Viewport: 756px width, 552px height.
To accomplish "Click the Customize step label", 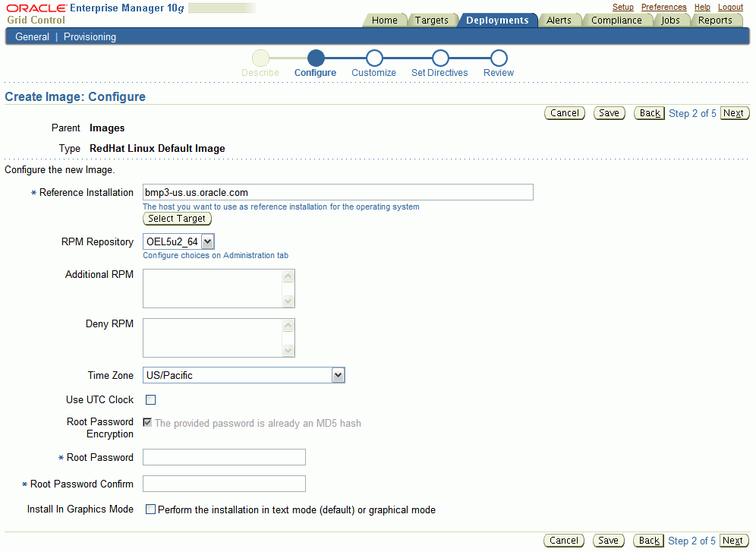I will 373,73.
